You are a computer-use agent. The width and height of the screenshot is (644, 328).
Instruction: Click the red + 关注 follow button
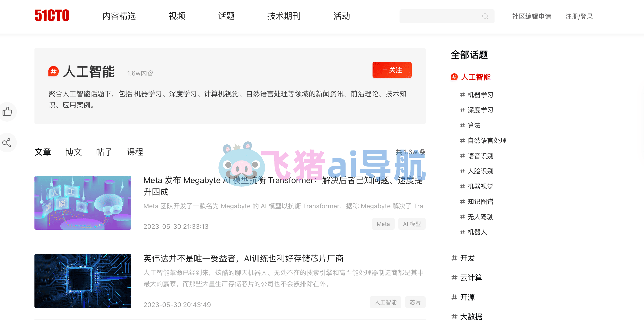(x=392, y=70)
